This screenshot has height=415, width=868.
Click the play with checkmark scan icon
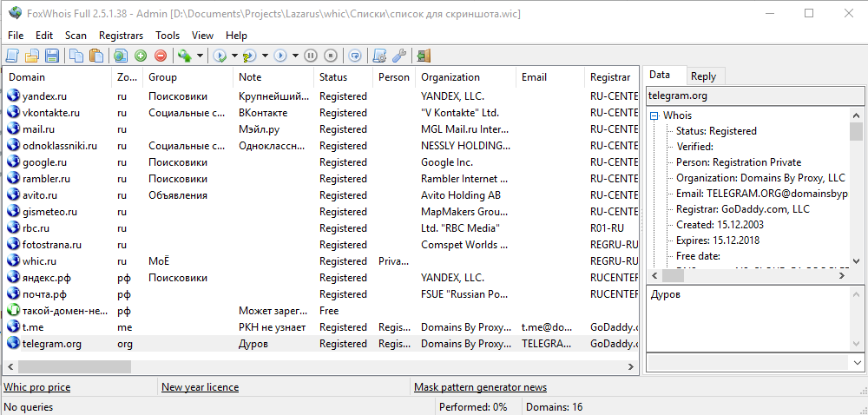click(220, 56)
